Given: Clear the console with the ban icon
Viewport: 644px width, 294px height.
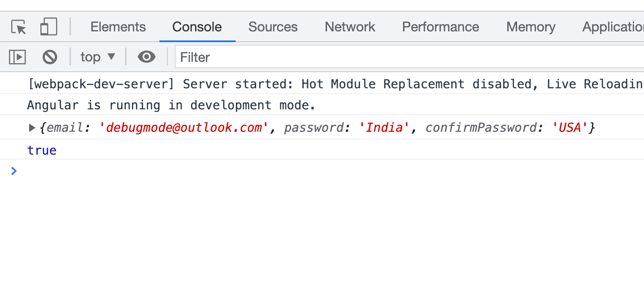Looking at the screenshot, I should click(50, 57).
